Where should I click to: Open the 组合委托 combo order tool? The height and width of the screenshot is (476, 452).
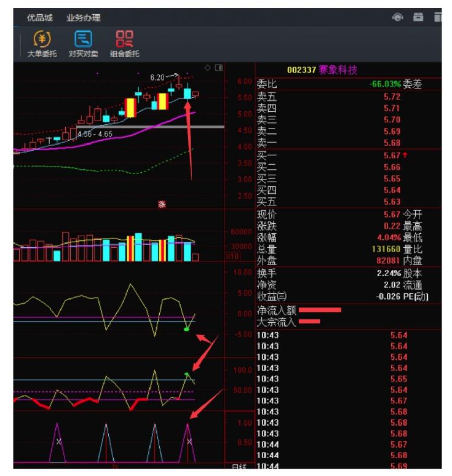124,43
